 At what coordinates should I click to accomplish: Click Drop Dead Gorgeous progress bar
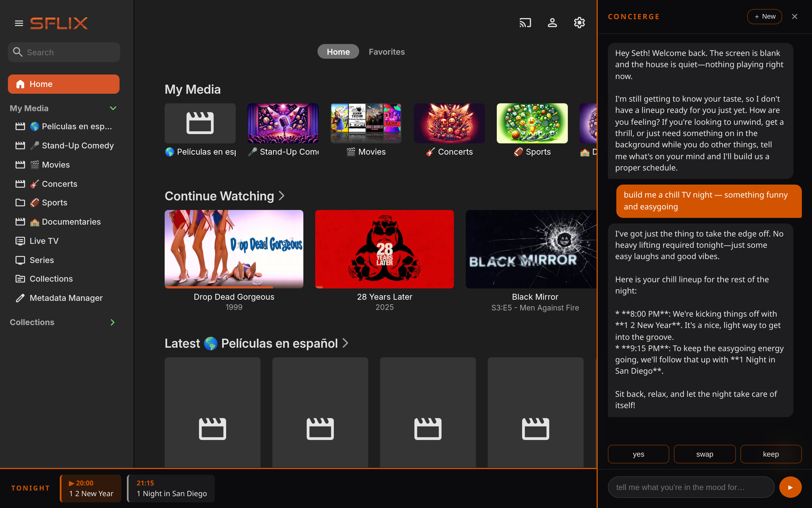click(x=234, y=287)
